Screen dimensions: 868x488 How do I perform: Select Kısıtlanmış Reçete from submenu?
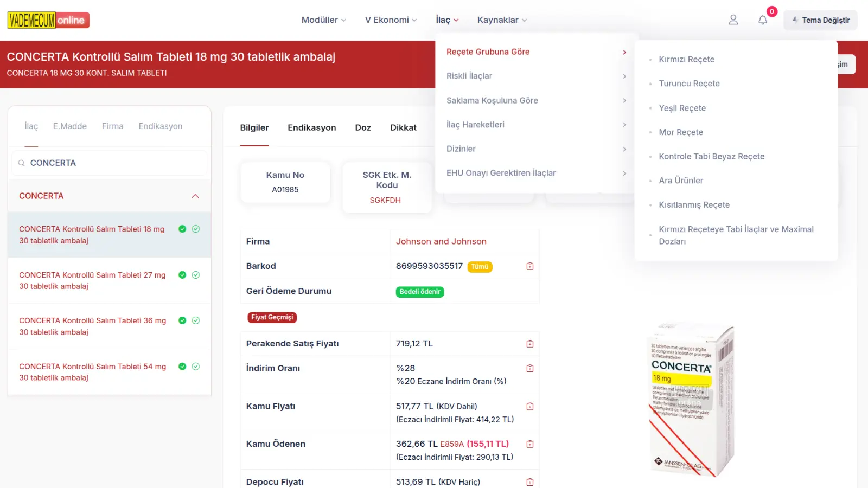[694, 205]
